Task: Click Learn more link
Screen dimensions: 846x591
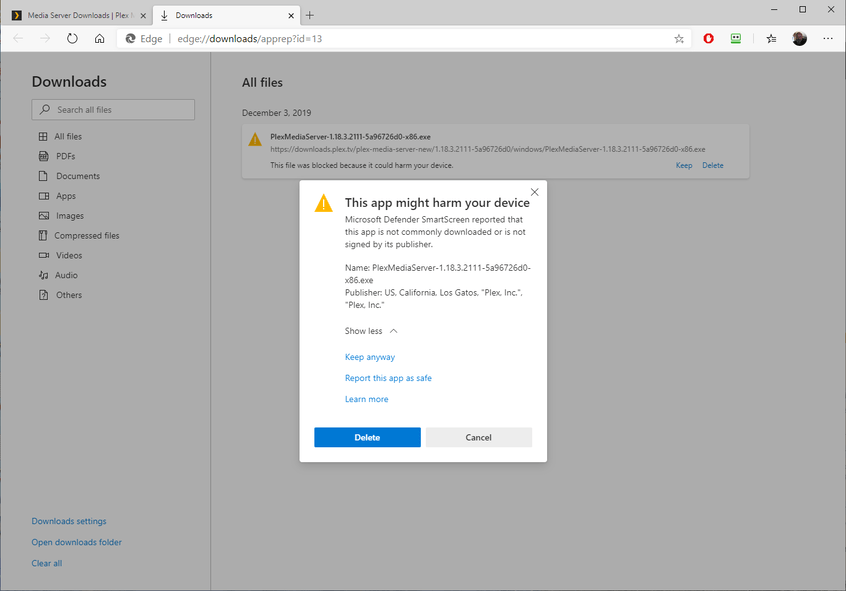Action: pos(366,399)
